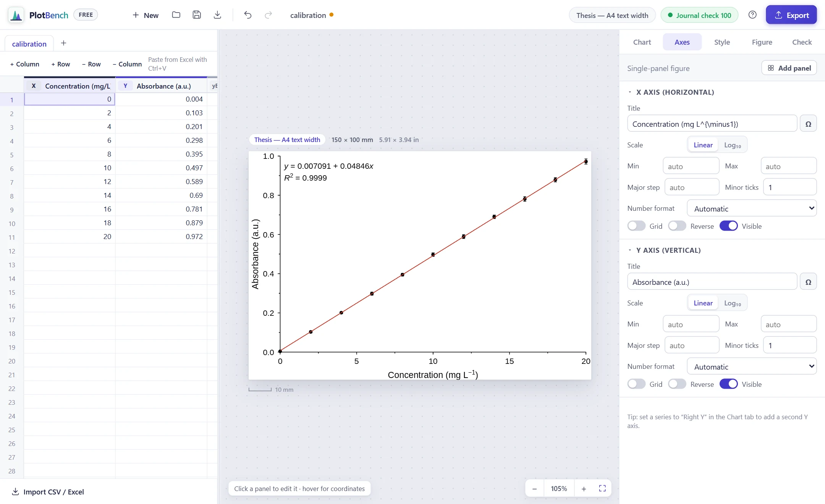This screenshot has height=504, width=825.
Task: Click the Y axis Major step field
Action: pyautogui.click(x=692, y=345)
